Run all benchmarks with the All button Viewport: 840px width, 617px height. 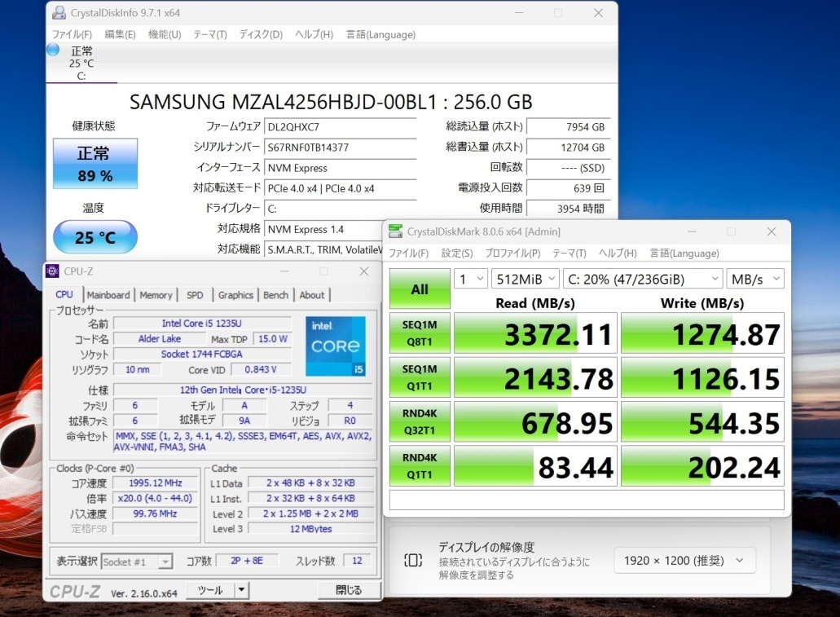point(420,289)
